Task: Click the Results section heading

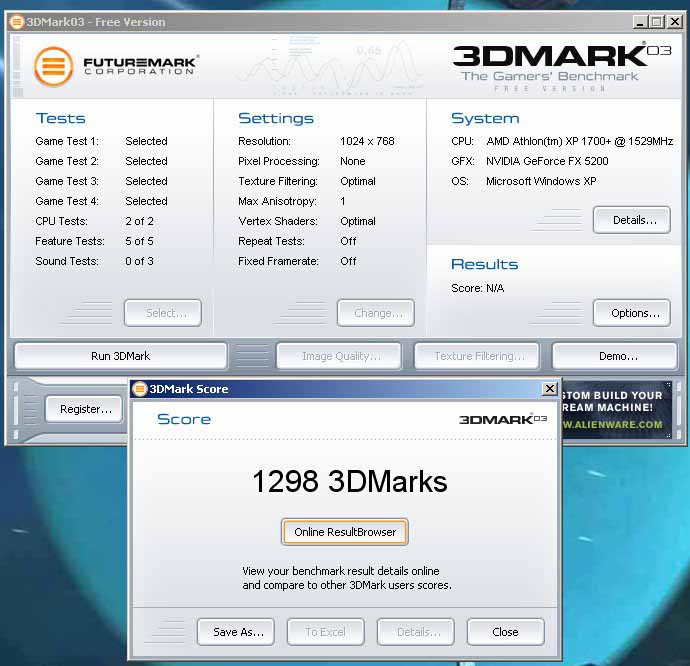Action: point(484,264)
